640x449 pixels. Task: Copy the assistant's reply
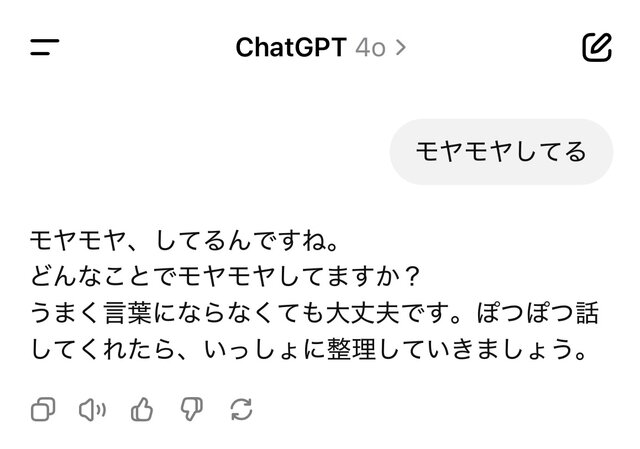click(43, 408)
